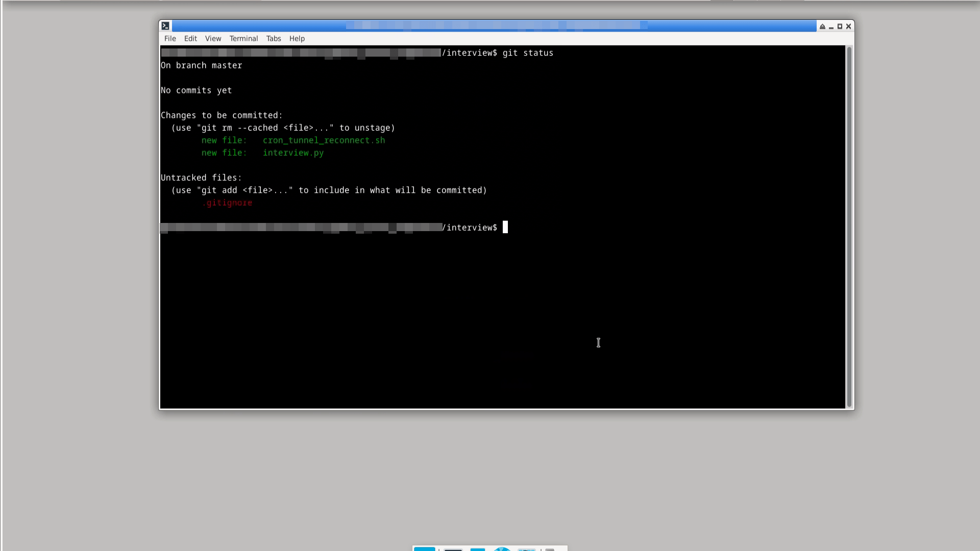Screen dimensions: 980x551
Task: Open the Help menu
Action: click(x=297, y=39)
